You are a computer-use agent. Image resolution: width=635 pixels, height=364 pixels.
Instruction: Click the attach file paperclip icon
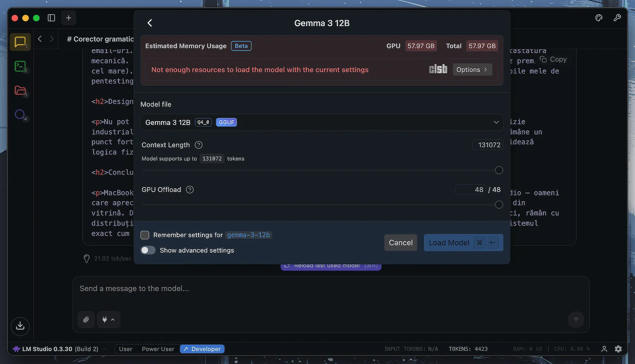(86, 320)
